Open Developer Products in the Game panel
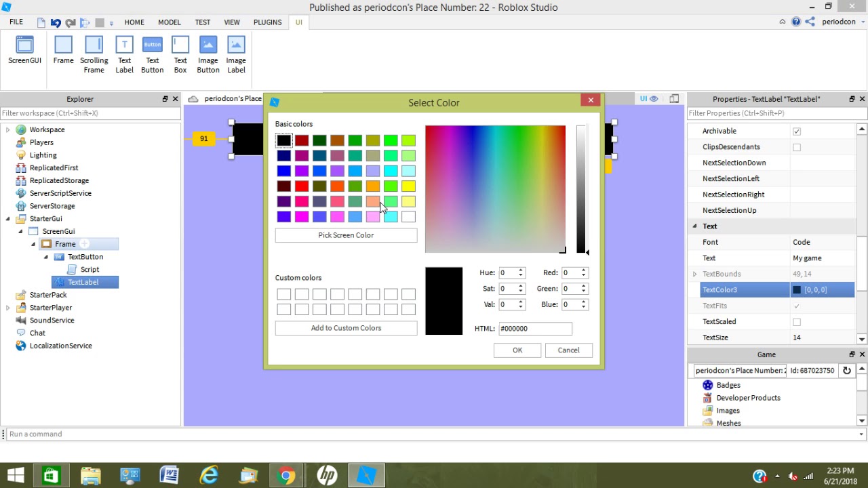The width and height of the screenshot is (868, 488). click(748, 398)
